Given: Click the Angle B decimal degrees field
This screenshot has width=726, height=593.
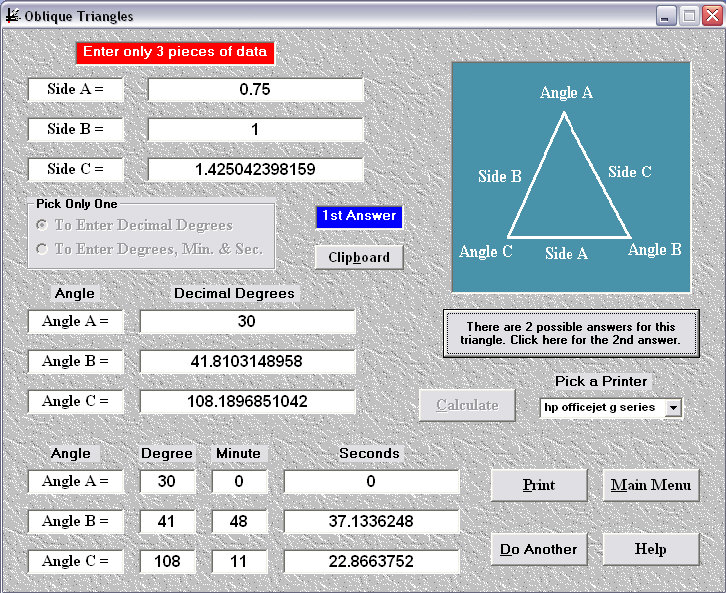Looking at the screenshot, I should [247, 361].
